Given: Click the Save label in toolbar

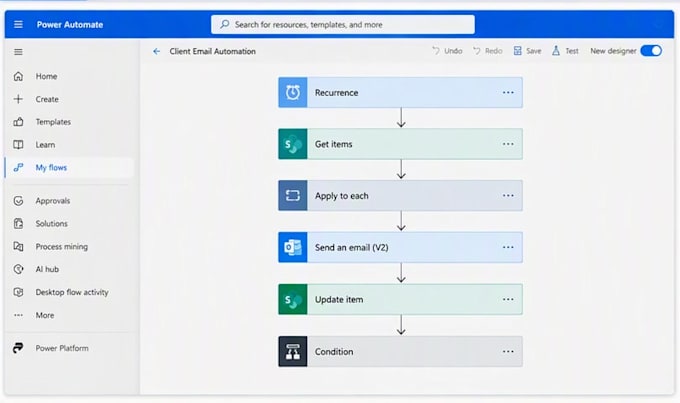Looking at the screenshot, I should (533, 51).
